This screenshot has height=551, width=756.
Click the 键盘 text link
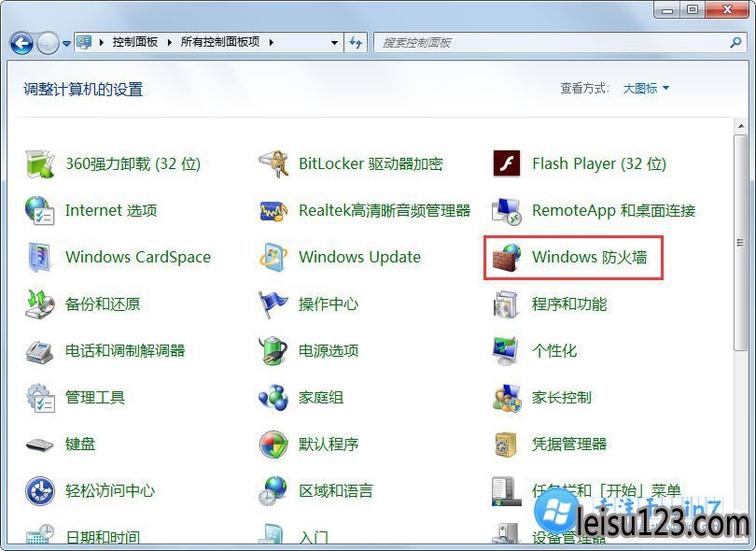point(80,444)
